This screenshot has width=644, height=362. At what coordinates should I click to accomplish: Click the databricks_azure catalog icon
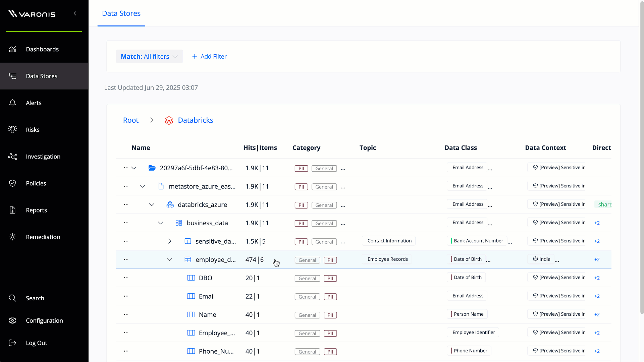[x=170, y=204]
